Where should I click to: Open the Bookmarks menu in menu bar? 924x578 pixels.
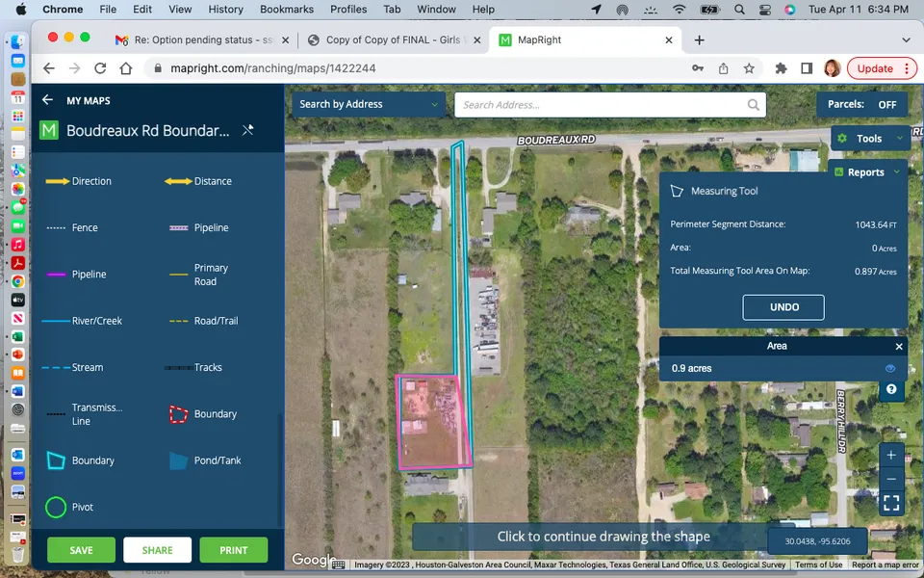(286, 10)
